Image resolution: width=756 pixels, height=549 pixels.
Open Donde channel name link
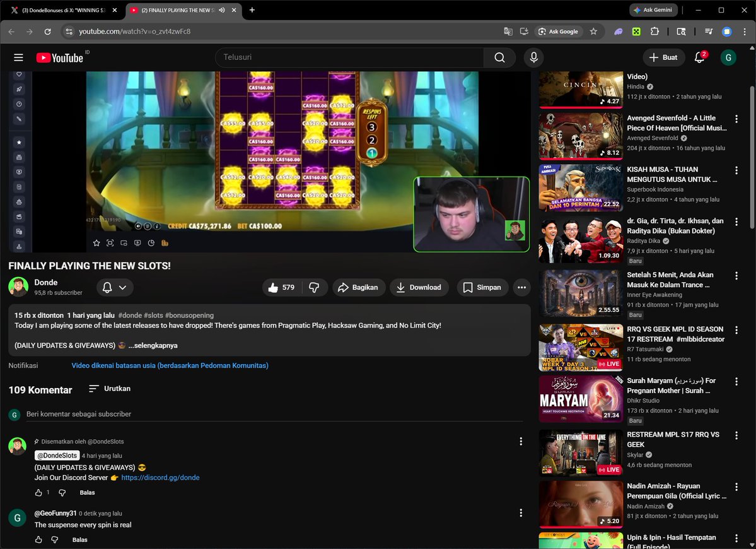[x=46, y=283]
